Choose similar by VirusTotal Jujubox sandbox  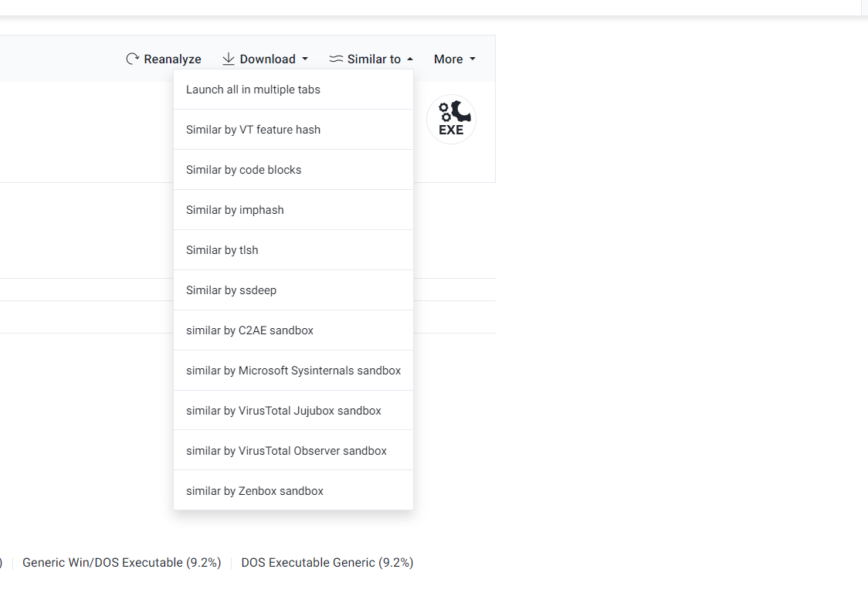pos(283,411)
